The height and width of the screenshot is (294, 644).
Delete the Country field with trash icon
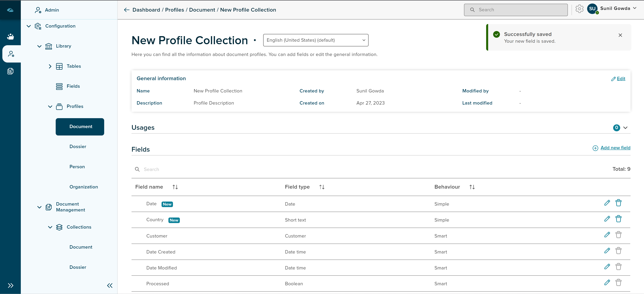[618, 219]
